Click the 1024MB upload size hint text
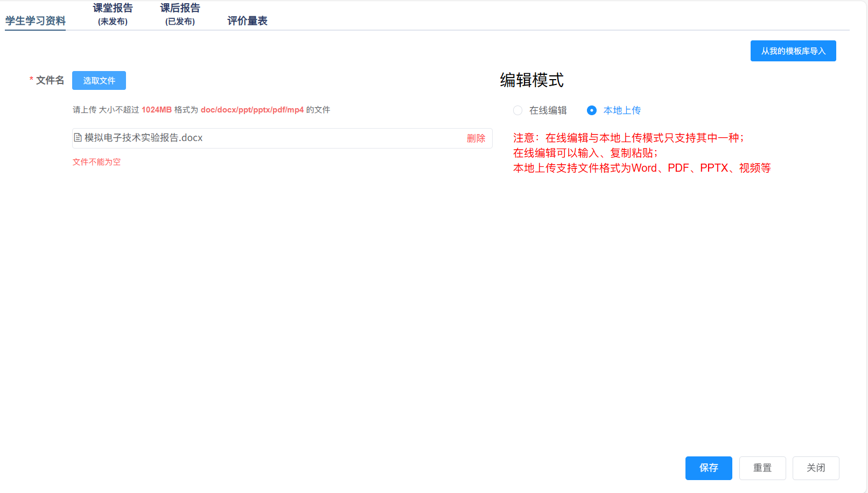The width and height of the screenshot is (868, 493). [x=156, y=110]
